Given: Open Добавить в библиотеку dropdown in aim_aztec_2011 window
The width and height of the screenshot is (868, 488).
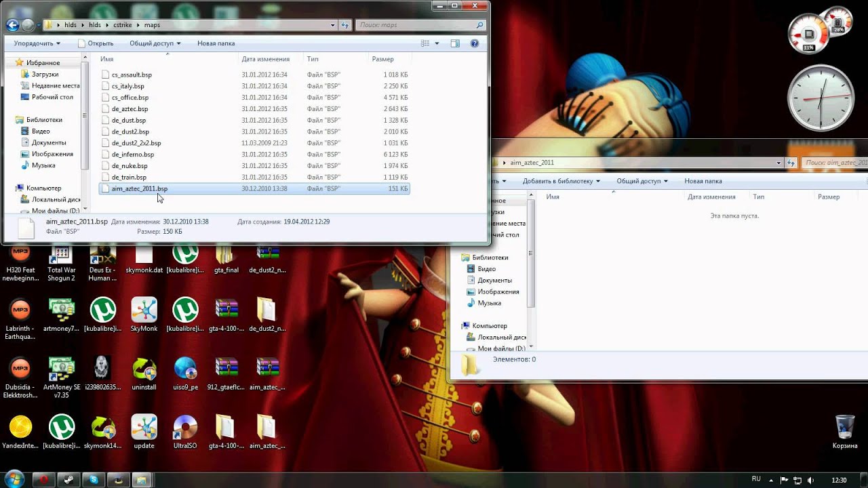Looking at the screenshot, I should 561,182.
